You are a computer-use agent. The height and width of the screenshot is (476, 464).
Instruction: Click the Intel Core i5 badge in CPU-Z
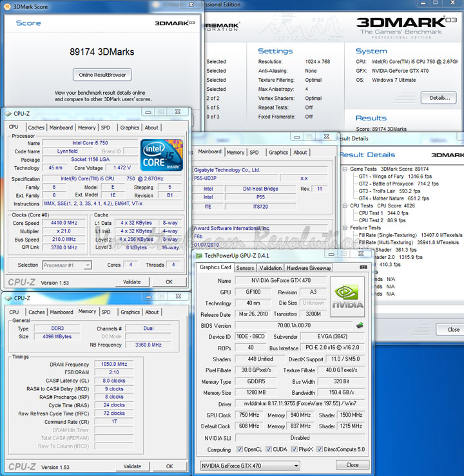[162, 155]
